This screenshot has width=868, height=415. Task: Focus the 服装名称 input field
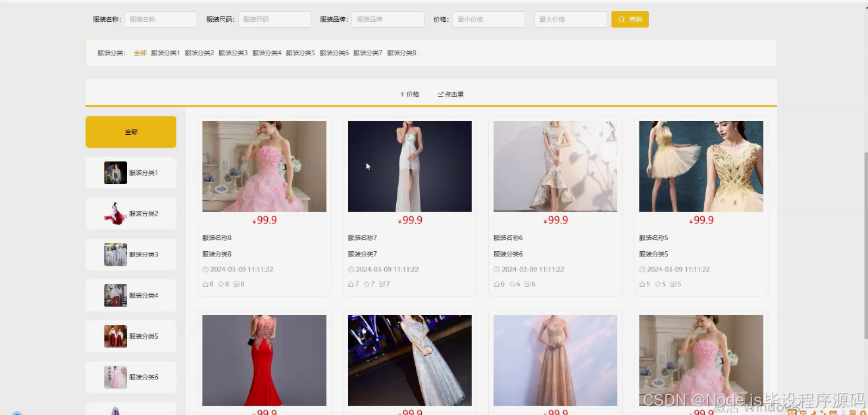click(x=161, y=20)
